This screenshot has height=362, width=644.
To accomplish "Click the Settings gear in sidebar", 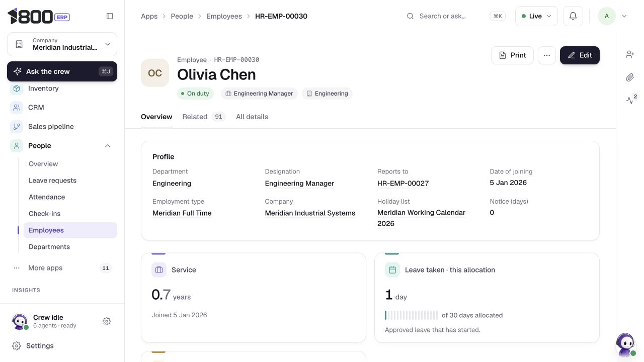I will [17, 346].
